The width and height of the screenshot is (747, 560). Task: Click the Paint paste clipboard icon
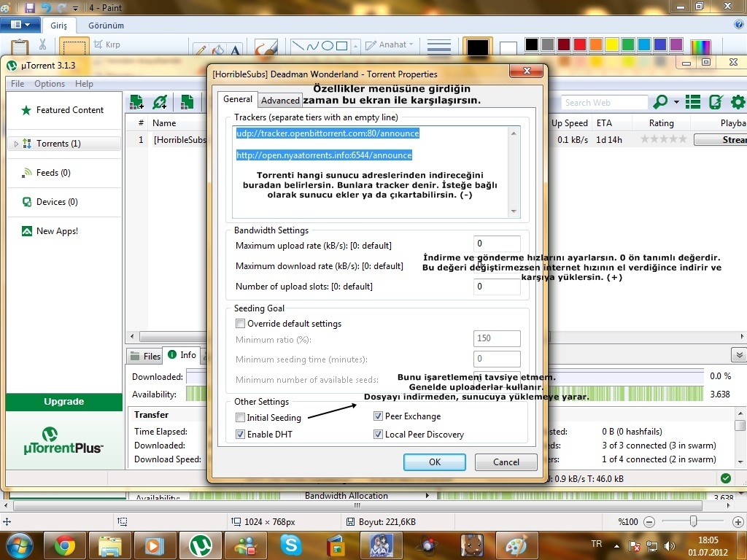(x=20, y=47)
